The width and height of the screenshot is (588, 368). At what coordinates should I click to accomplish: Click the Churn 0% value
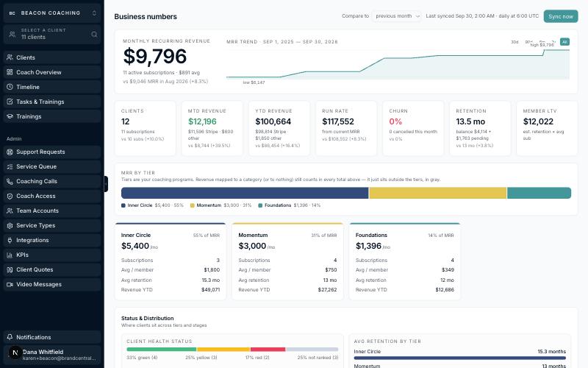pyautogui.click(x=395, y=121)
